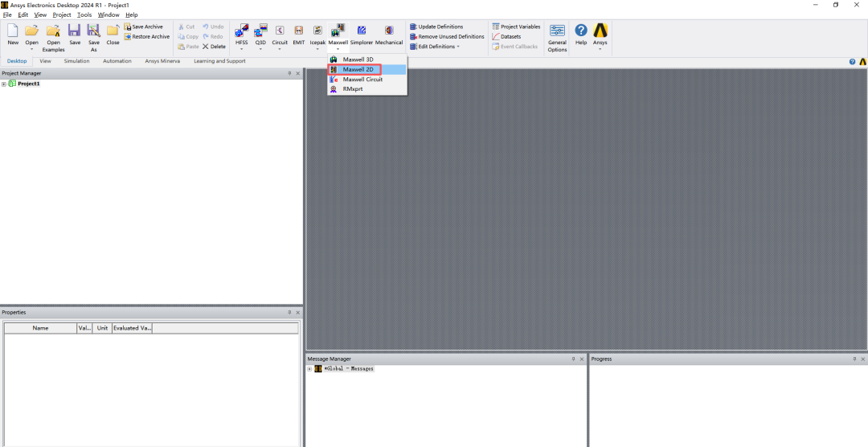The image size is (868, 447).
Task: Select Maxwell Circuit from dropdown
Action: point(367,80)
